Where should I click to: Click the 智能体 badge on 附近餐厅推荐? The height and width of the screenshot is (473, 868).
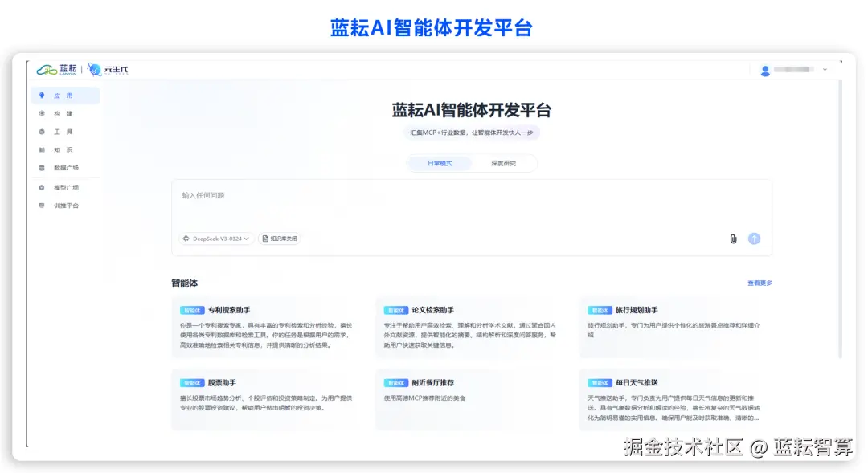(x=395, y=383)
